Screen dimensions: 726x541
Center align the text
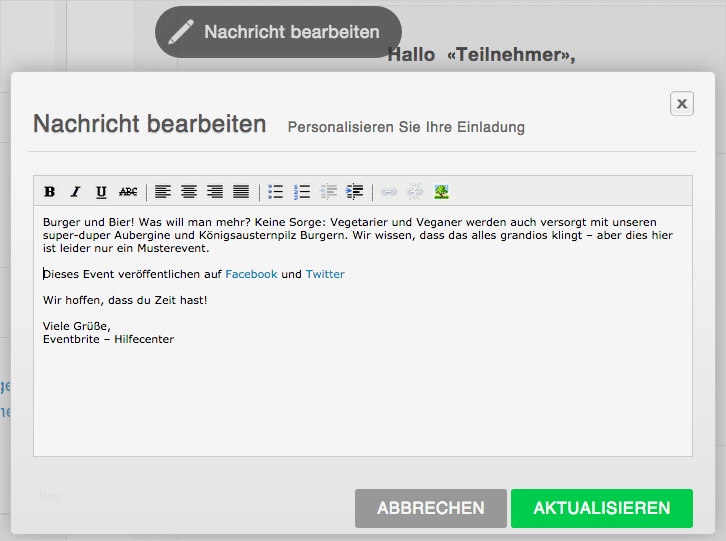(x=188, y=191)
